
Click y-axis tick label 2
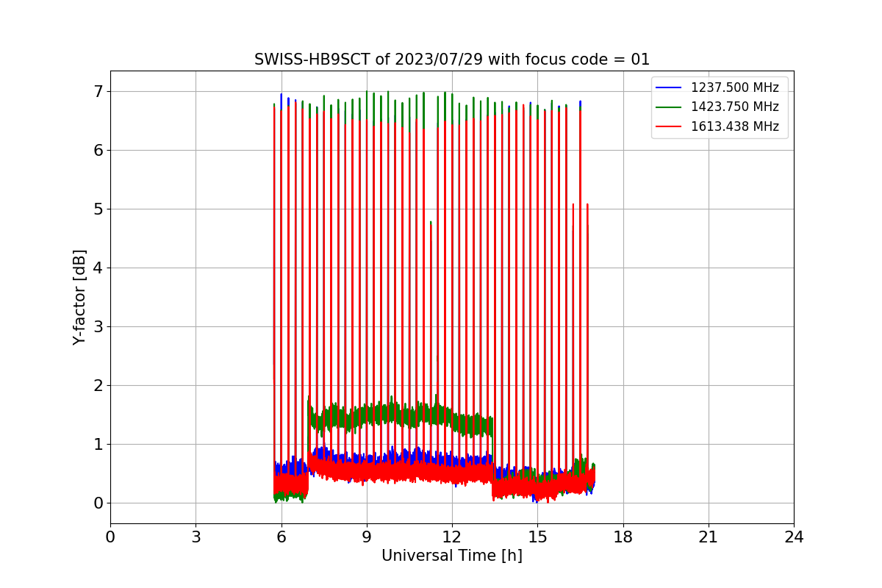[98, 386]
